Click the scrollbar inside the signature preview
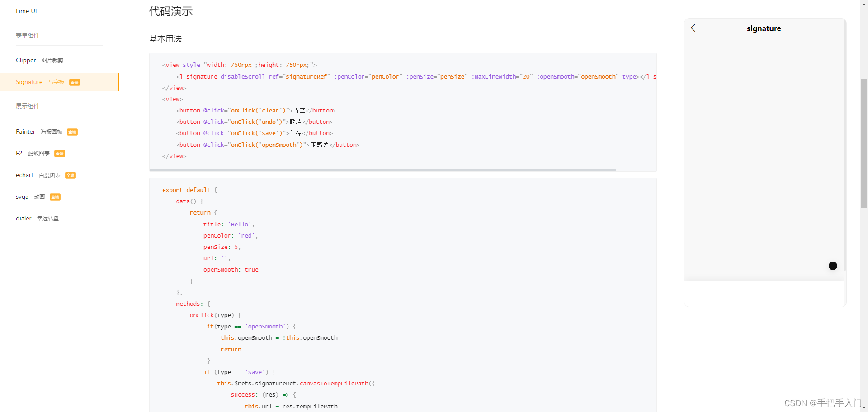Viewport: 868px width, 412px height. coord(844,145)
